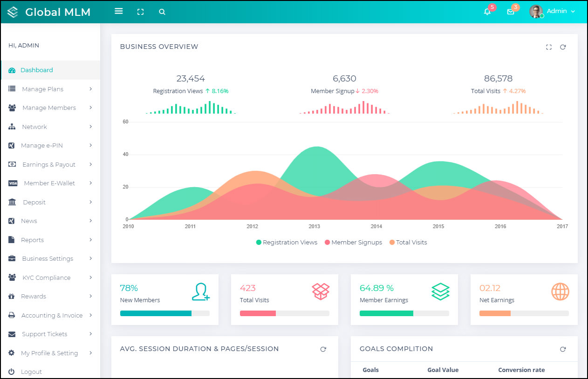Image resolution: width=588 pixels, height=379 pixels.
Task: Click the Net Earnings progress bar
Action: [x=524, y=313]
